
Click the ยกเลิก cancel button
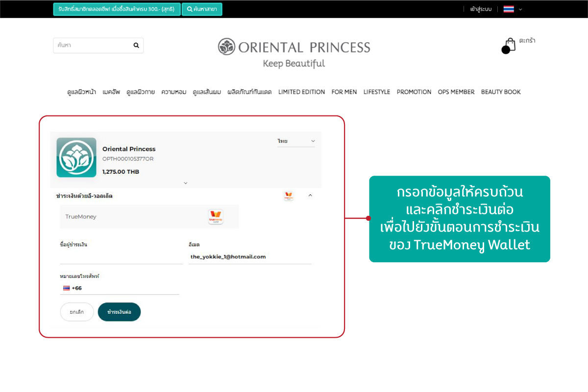77,312
